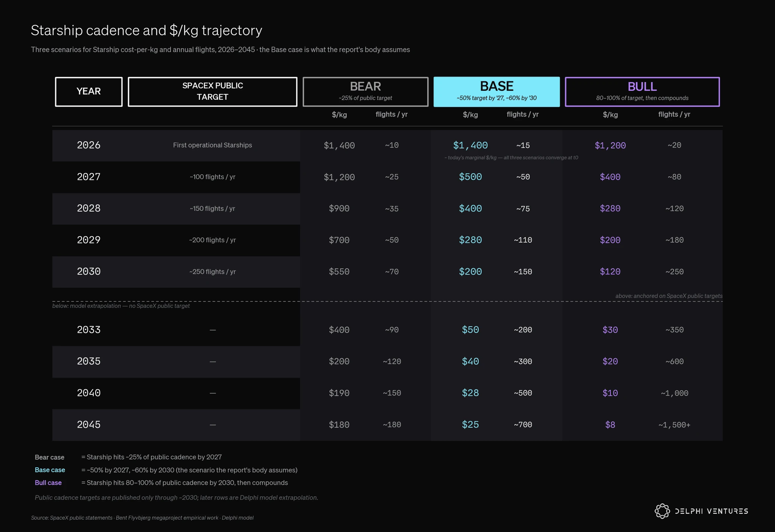
Task: Click the 2033 year row label
Action: pyautogui.click(x=89, y=330)
